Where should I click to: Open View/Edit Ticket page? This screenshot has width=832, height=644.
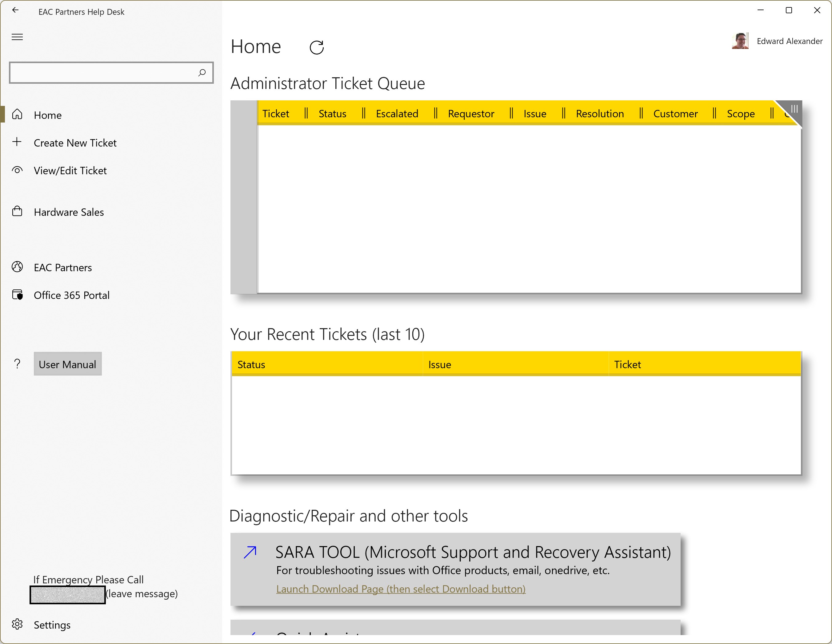[70, 171]
